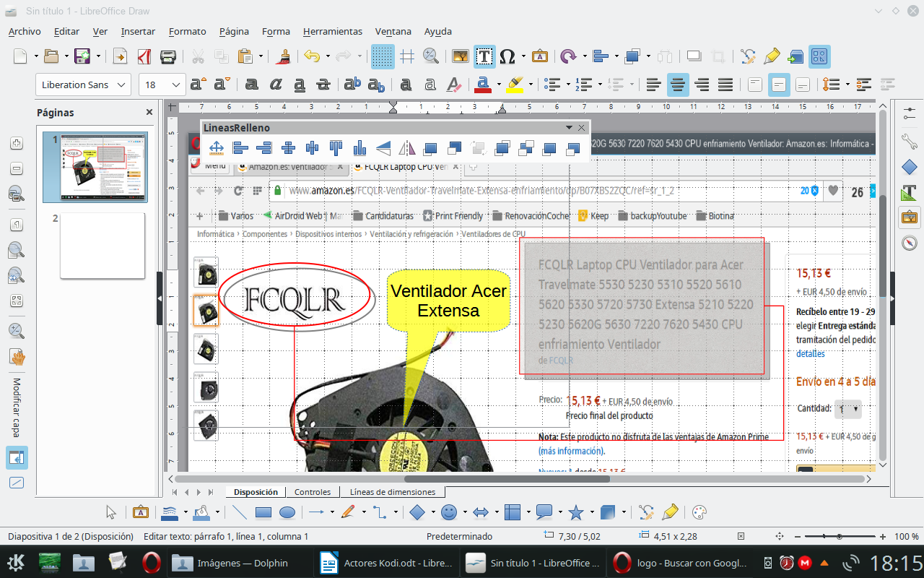Apply bold text formatting
This screenshot has height=578, width=924.
[x=251, y=85]
